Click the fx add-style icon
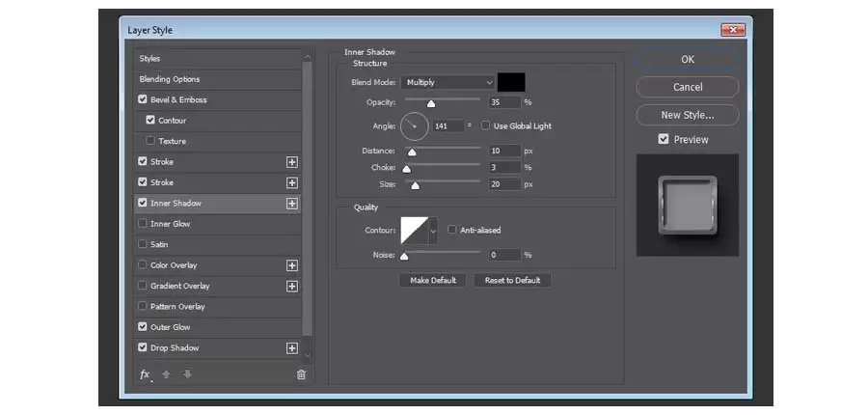Viewport: 868px width, 415px height. coord(145,375)
